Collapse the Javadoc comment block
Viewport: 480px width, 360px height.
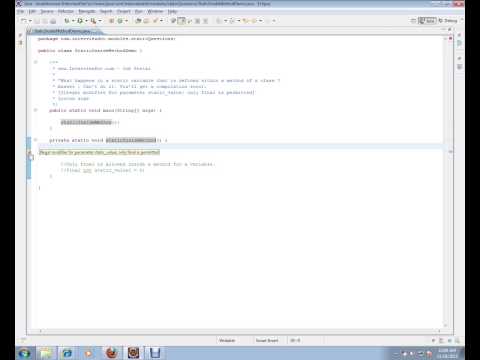coord(36,62)
